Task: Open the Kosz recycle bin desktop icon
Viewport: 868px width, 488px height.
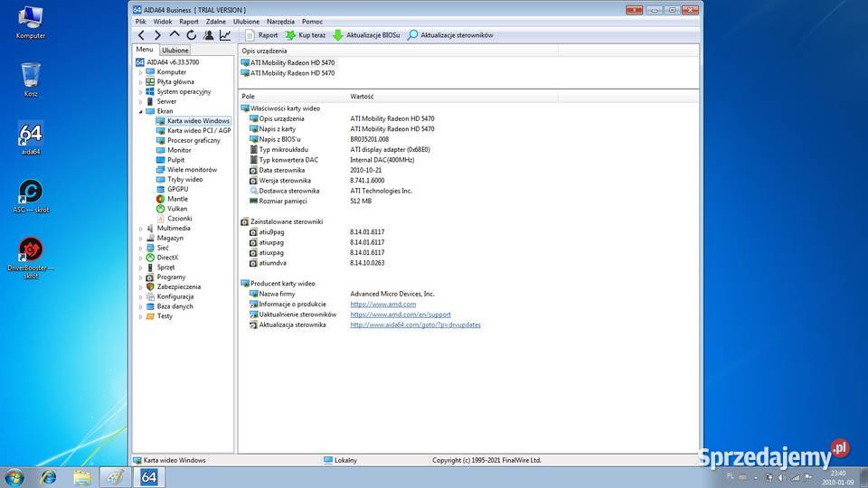Action: tap(31, 80)
